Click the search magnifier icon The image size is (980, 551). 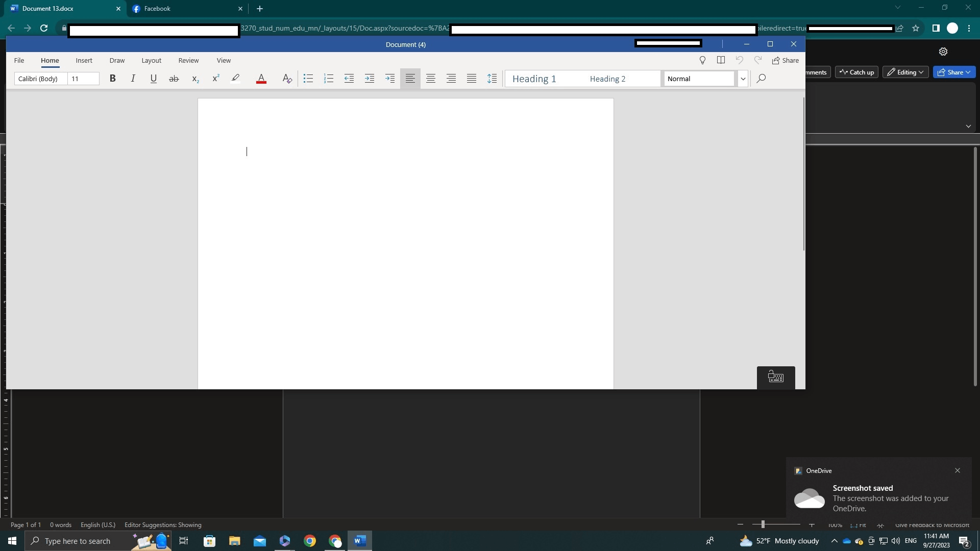(761, 79)
